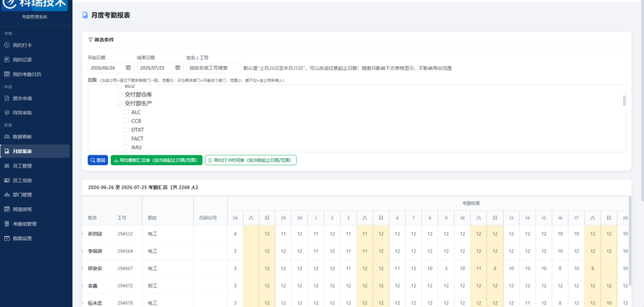Image resolution: width=644 pixels, height=307 pixels.
Task: Open 员工信息 in the sidebar
Action: click(x=35, y=180)
